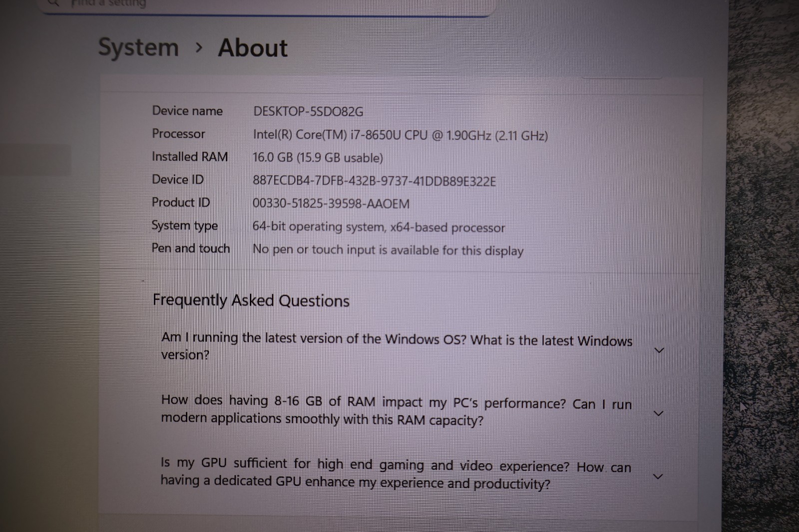Click the Frequently Asked Questions heading

[x=251, y=300]
